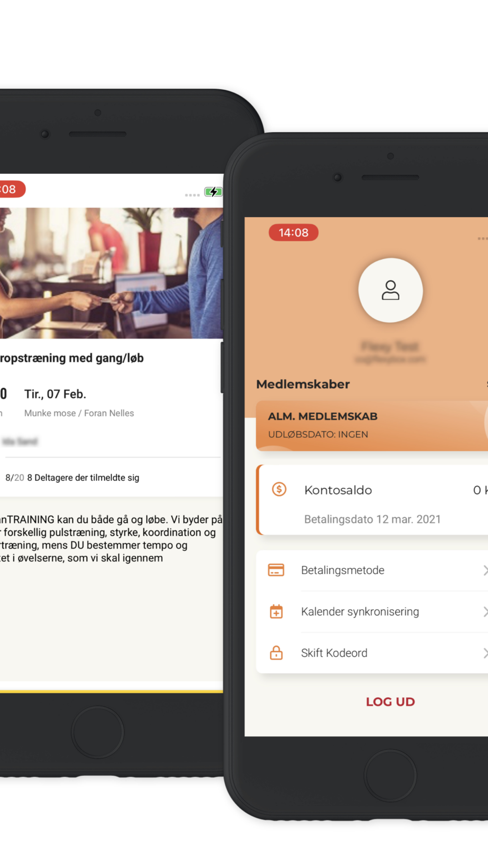
Task: Click the Kontosaldo dollar coin icon
Action: [279, 489]
